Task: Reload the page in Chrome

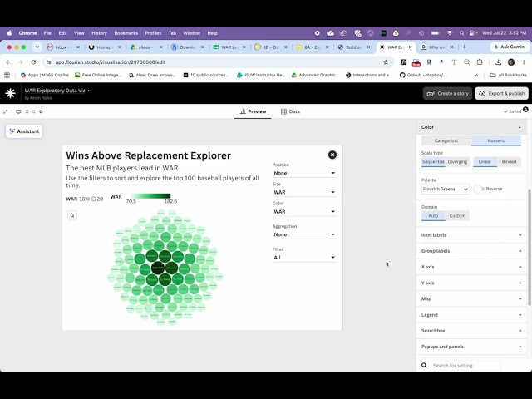Action: 33,62
